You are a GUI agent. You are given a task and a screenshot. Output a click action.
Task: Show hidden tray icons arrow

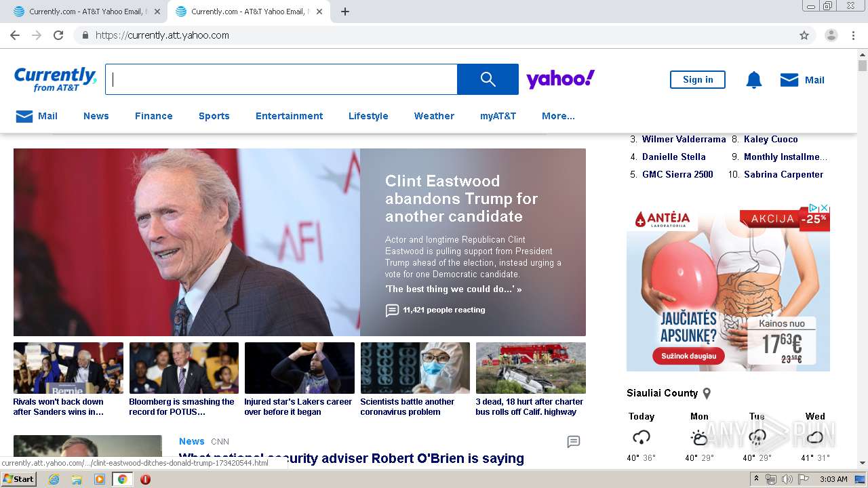point(757,479)
